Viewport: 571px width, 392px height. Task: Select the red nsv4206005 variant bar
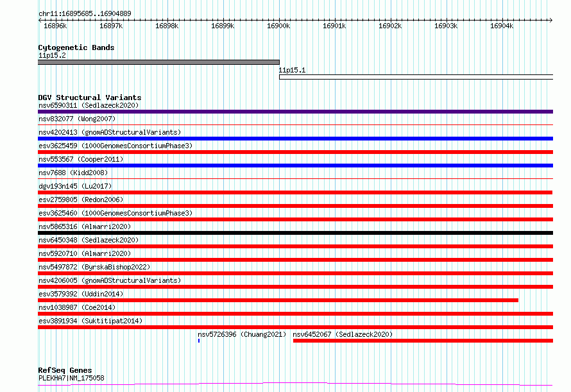(x=295, y=287)
